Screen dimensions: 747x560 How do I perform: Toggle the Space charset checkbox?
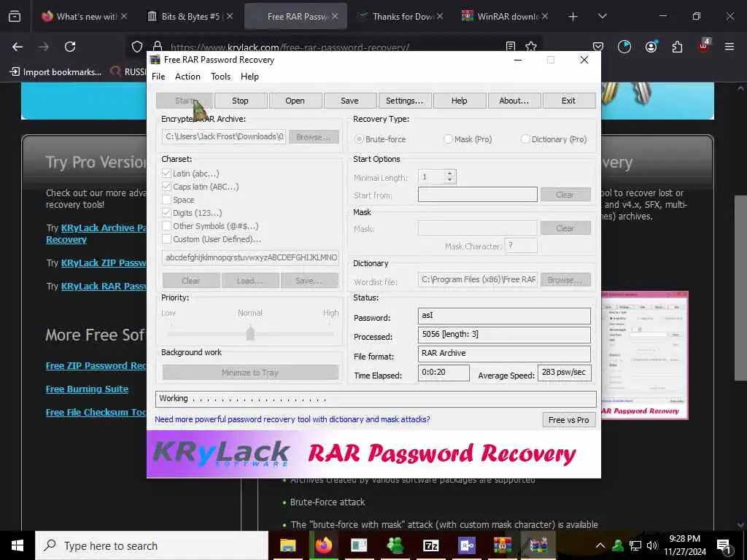tap(167, 200)
